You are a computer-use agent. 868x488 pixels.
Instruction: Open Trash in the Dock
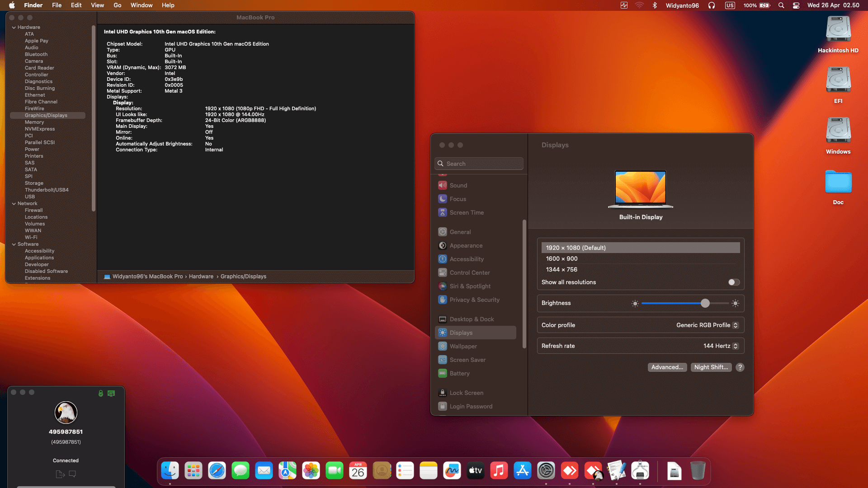point(698,471)
